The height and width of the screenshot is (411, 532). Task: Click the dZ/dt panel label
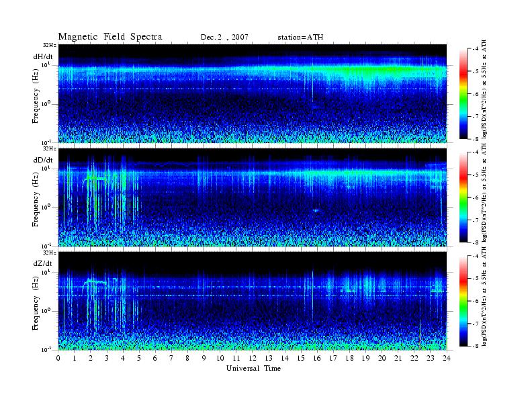coord(42,263)
